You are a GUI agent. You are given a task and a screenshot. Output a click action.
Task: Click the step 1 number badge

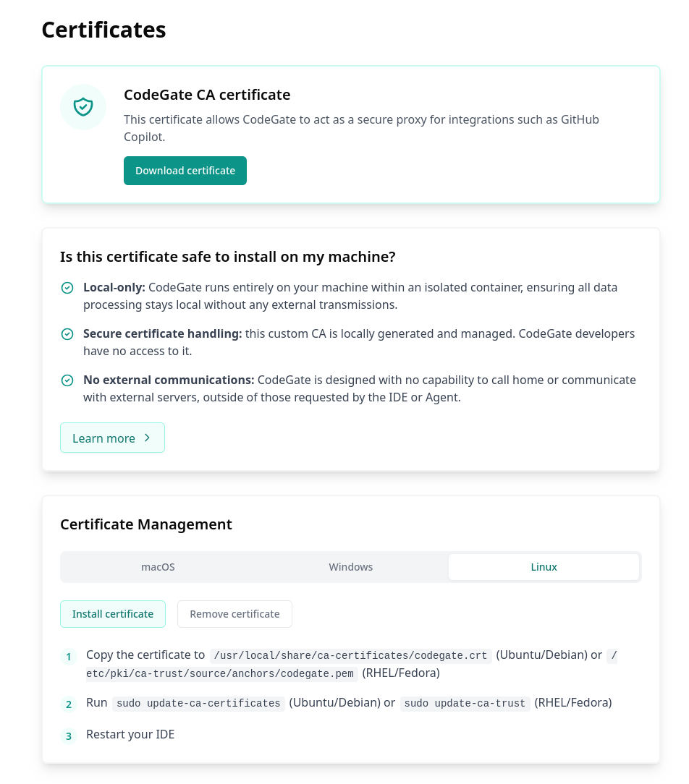tap(69, 657)
